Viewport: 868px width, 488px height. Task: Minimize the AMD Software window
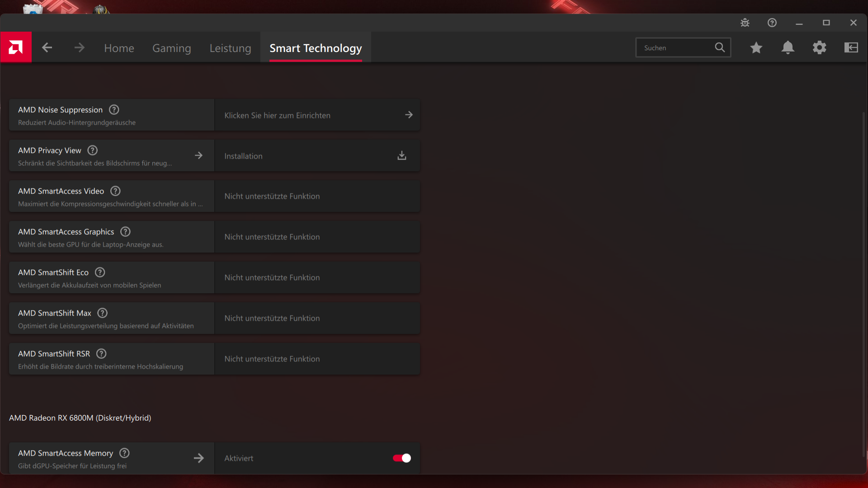tap(799, 23)
